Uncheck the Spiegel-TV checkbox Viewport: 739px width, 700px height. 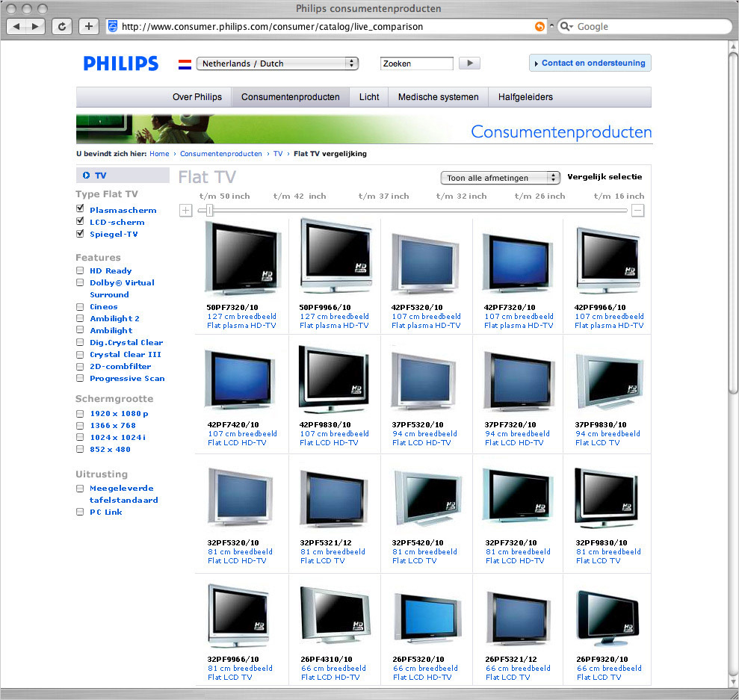(x=80, y=233)
